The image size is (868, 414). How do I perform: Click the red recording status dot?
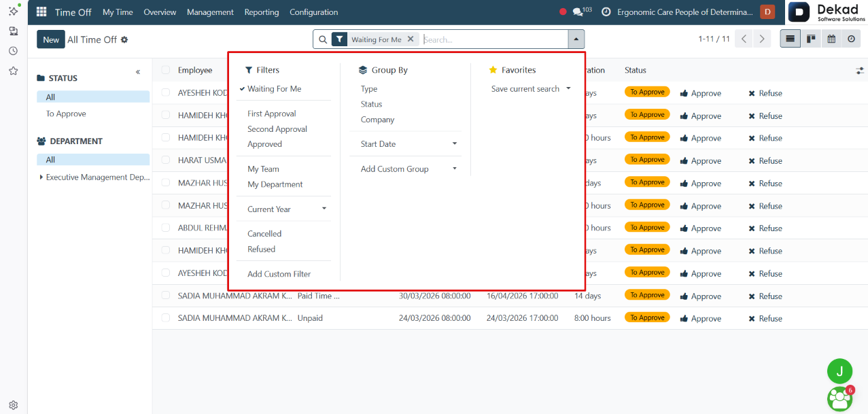pyautogui.click(x=563, y=12)
